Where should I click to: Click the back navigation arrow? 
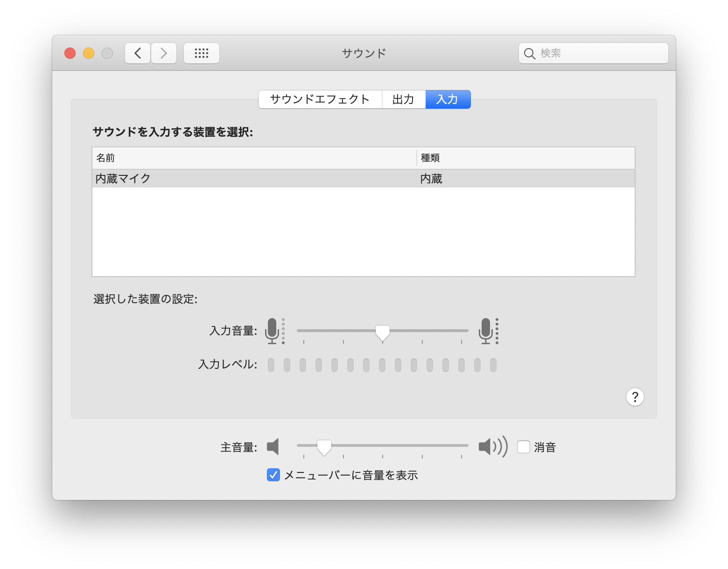point(138,53)
